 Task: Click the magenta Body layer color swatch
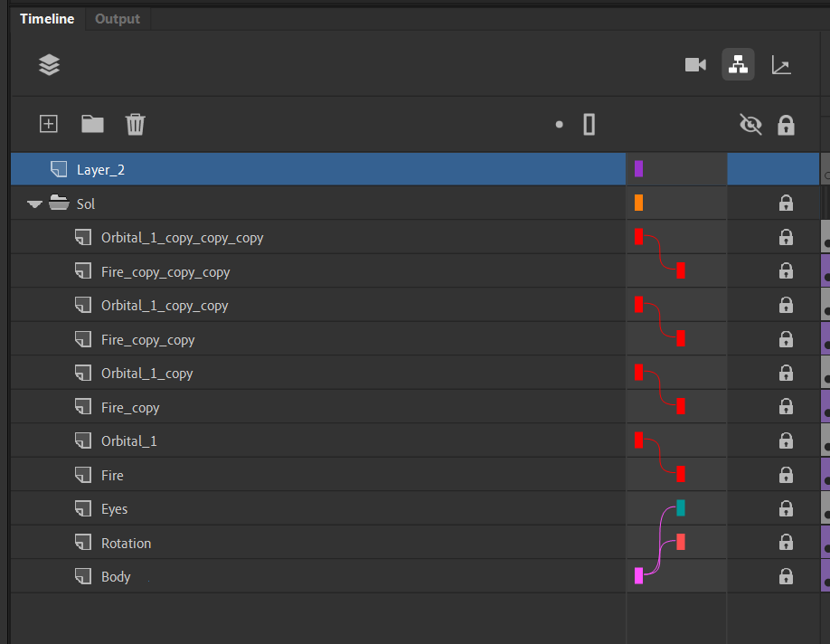coord(638,576)
